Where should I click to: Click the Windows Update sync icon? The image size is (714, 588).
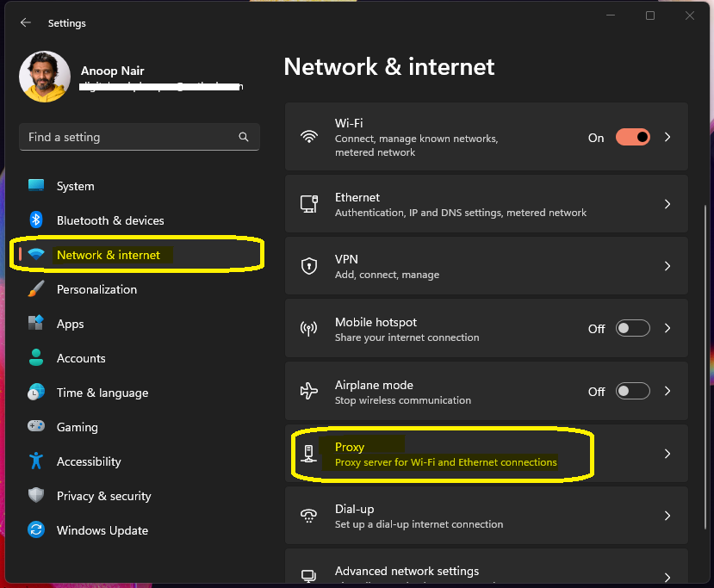tap(36, 529)
